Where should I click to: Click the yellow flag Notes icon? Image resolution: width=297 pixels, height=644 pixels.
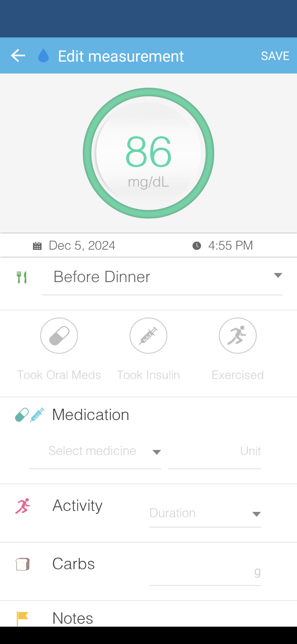click(22, 618)
